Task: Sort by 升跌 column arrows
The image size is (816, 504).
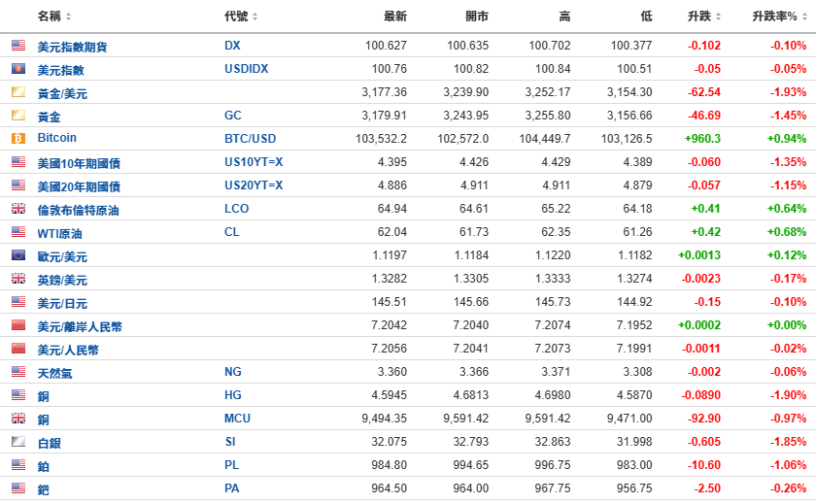Action: (x=718, y=17)
